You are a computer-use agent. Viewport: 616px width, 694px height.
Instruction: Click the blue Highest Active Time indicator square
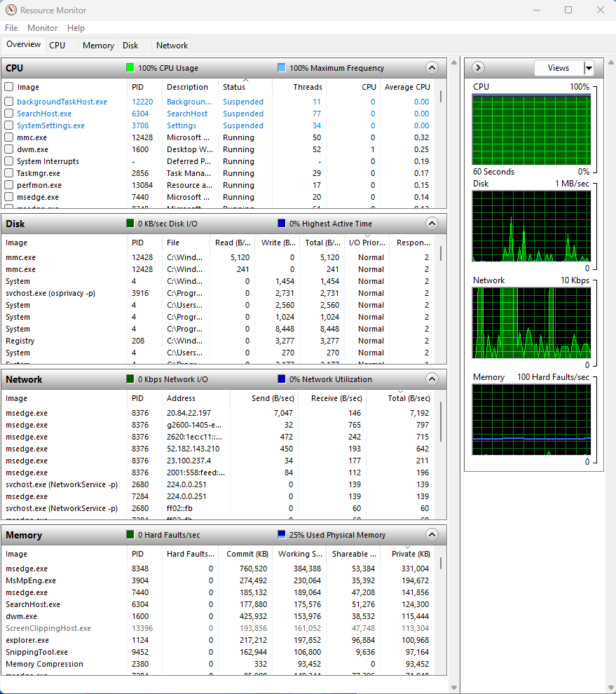(282, 224)
